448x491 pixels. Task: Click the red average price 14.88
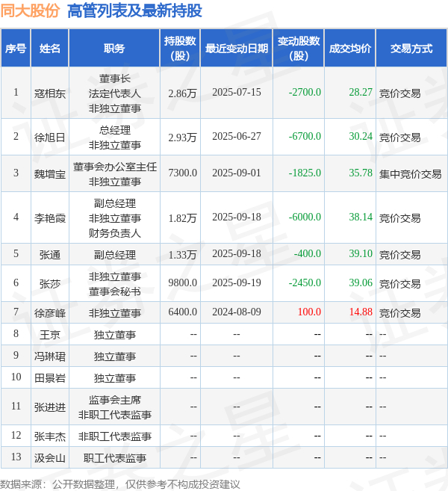click(x=361, y=312)
